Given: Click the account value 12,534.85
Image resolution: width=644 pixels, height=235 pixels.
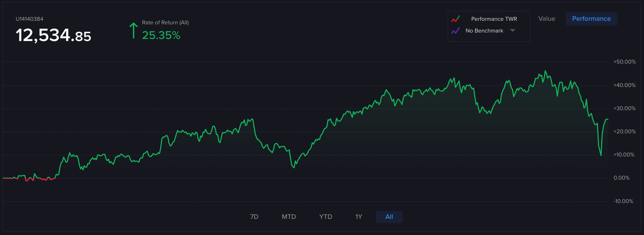Looking at the screenshot, I should [x=54, y=35].
